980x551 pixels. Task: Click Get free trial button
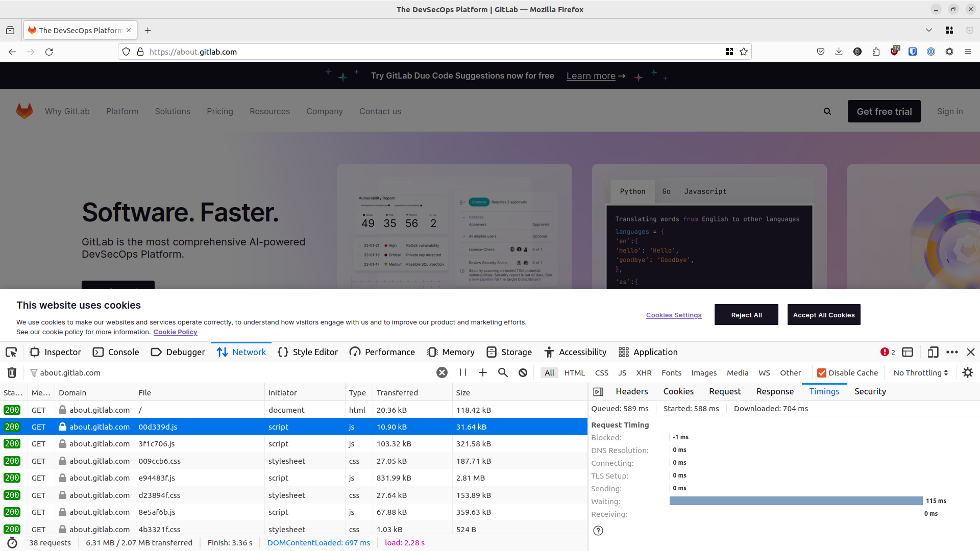(x=884, y=111)
